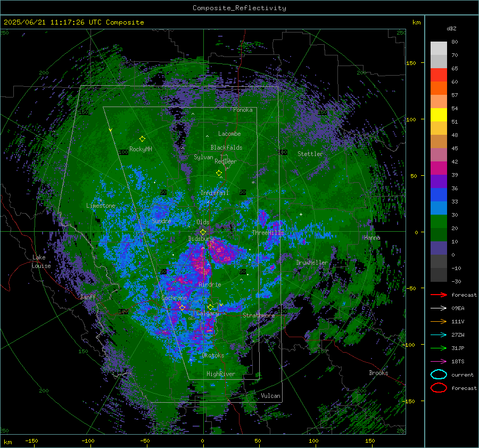The width and height of the screenshot is (479, 448).
Task: Pick the purple 36-39 dBZ swatch
Action: click(439, 182)
